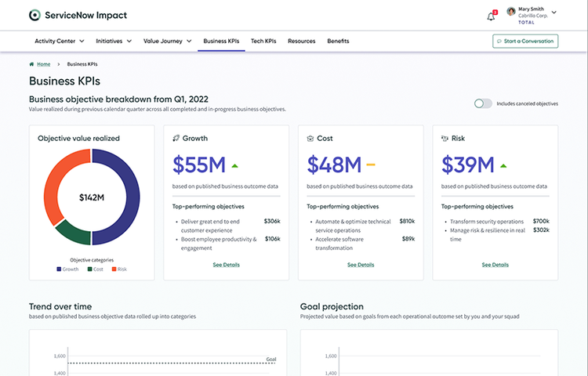Viewport: 588px width, 376px height.
Task: Click the blue Growth donut segment
Action: pyautogui.click(x=132, y=197)
